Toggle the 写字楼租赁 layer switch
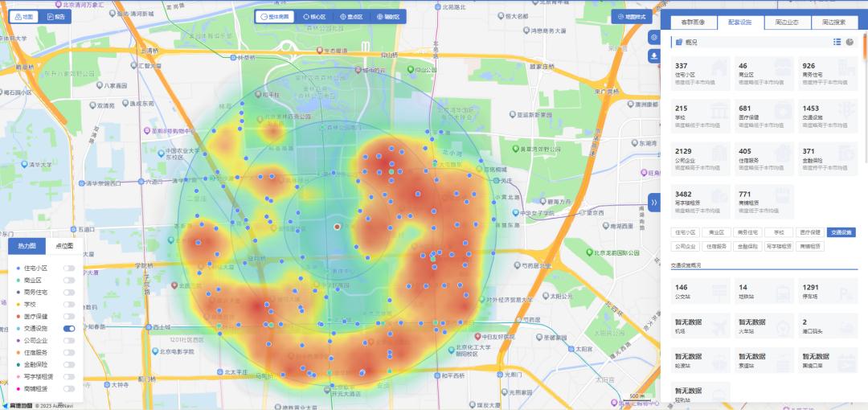Image resolution: width=868 pixels, height=410 pixels. pos(68,377)
